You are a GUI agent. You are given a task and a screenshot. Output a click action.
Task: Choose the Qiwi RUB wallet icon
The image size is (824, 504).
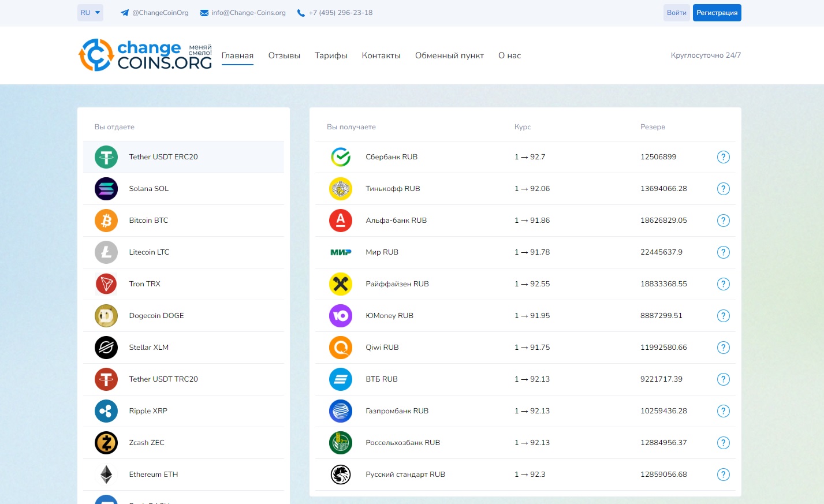pyautogui.click(x=341, y=348)
